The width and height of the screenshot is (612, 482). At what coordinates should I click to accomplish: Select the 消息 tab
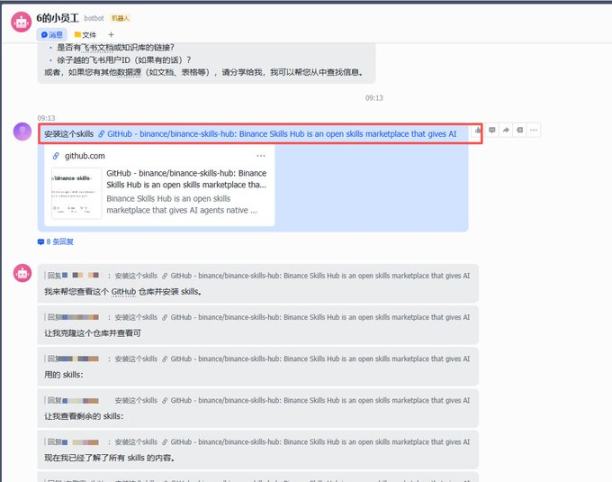pos(52,34)
